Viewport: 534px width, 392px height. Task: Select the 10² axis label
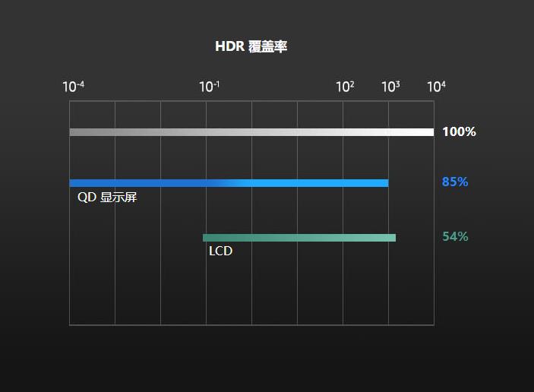(345, 87)
